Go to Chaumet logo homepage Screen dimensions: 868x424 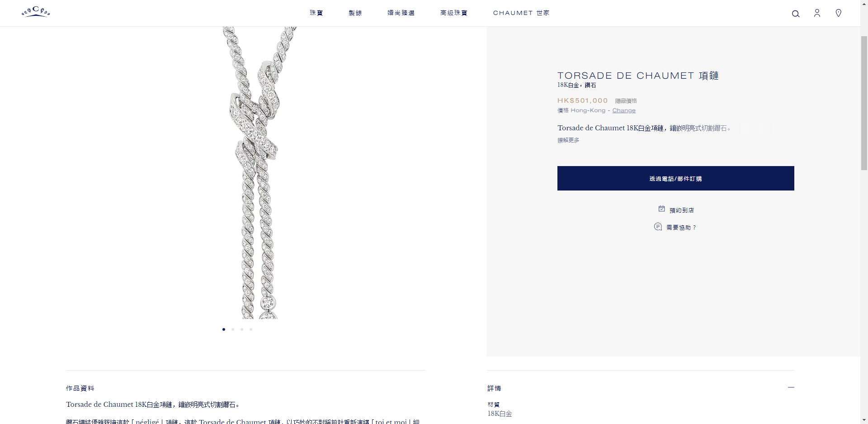36,12
